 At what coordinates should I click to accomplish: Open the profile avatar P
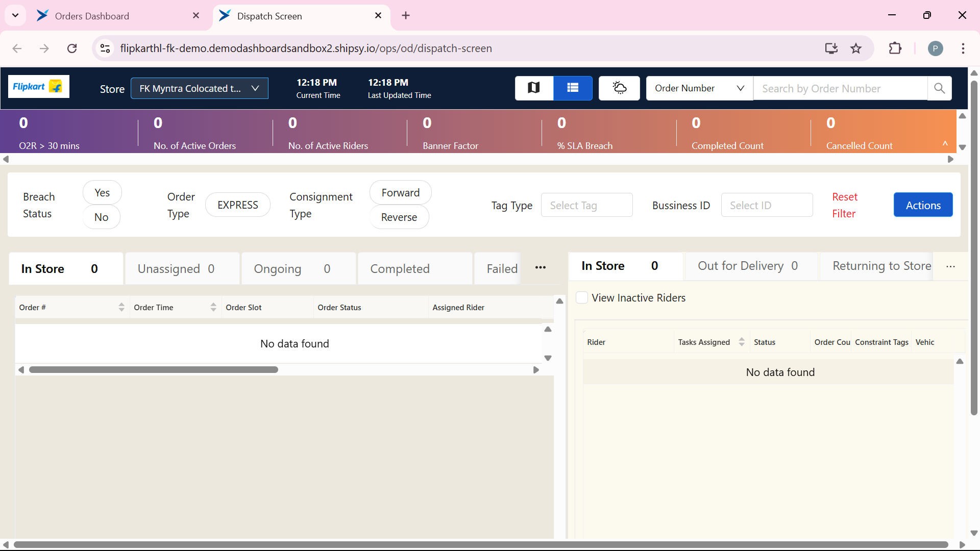(935, 48)
